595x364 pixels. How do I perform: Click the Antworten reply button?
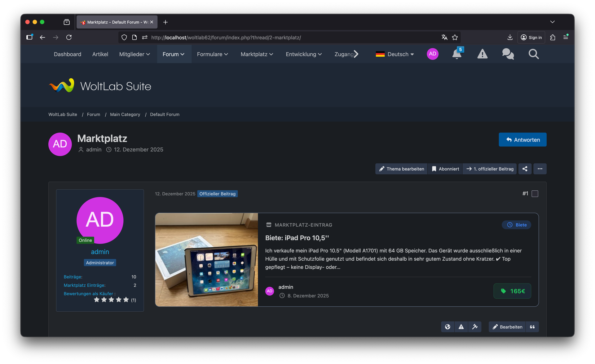522,140
